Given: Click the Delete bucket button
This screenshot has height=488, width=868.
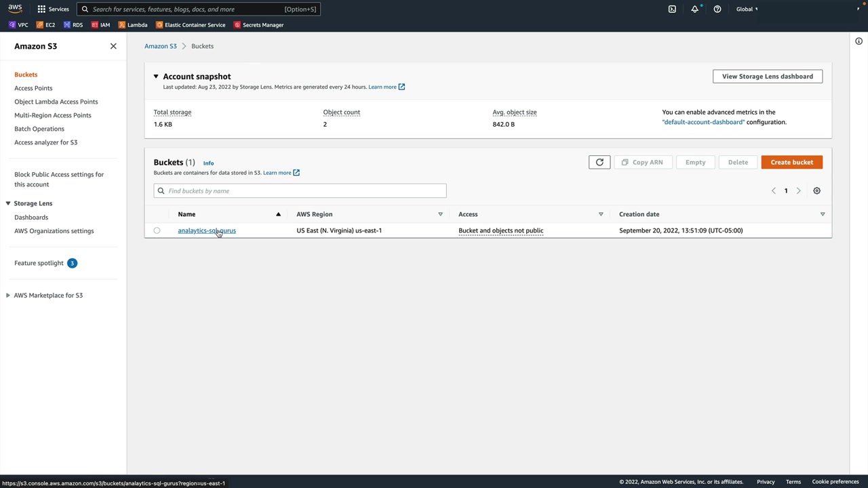Looking at the screenshot, I should (x=738, y=162).
